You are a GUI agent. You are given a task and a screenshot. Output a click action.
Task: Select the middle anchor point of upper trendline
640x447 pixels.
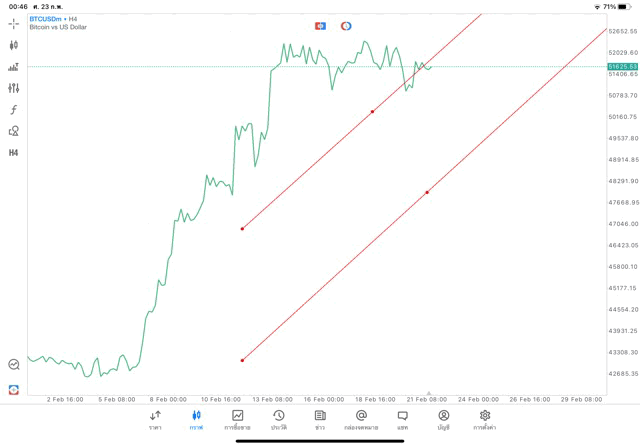coord(372,111)
